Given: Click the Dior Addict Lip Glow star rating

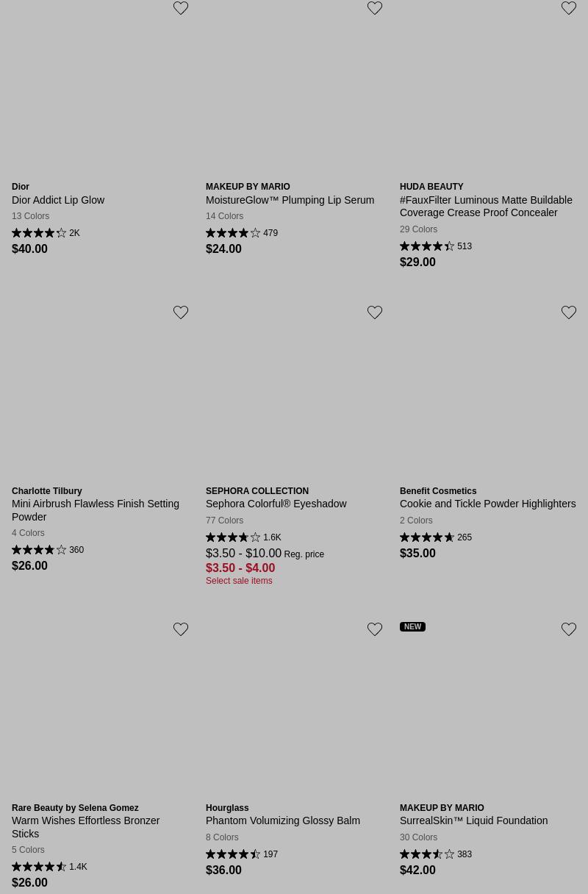Looking at the screenshot, I should [x=39, y=233].
